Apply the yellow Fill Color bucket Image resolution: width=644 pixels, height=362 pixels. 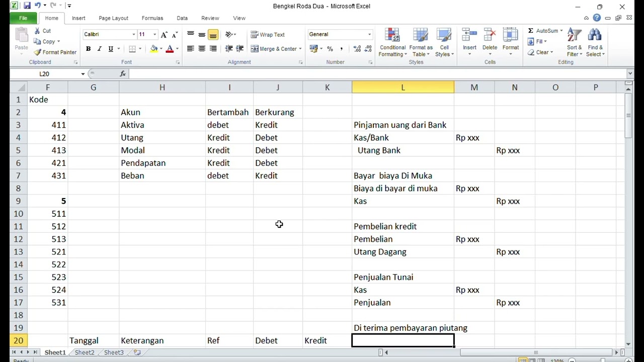point(154,49)
